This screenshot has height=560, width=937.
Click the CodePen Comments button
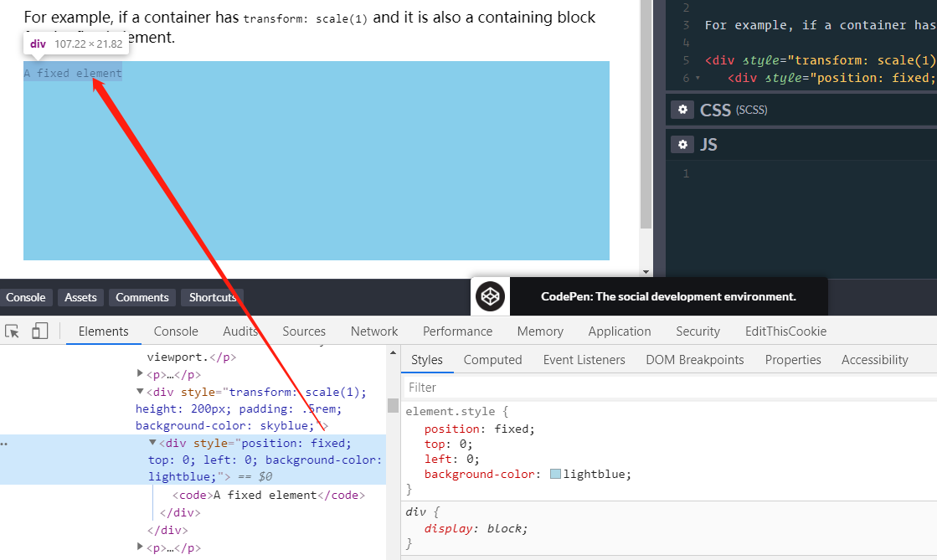pos(142,297)
